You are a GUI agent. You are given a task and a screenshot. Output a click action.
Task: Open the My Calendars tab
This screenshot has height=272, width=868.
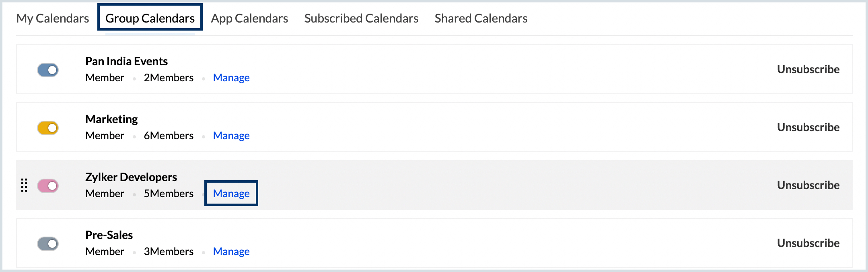coord(53,18)
